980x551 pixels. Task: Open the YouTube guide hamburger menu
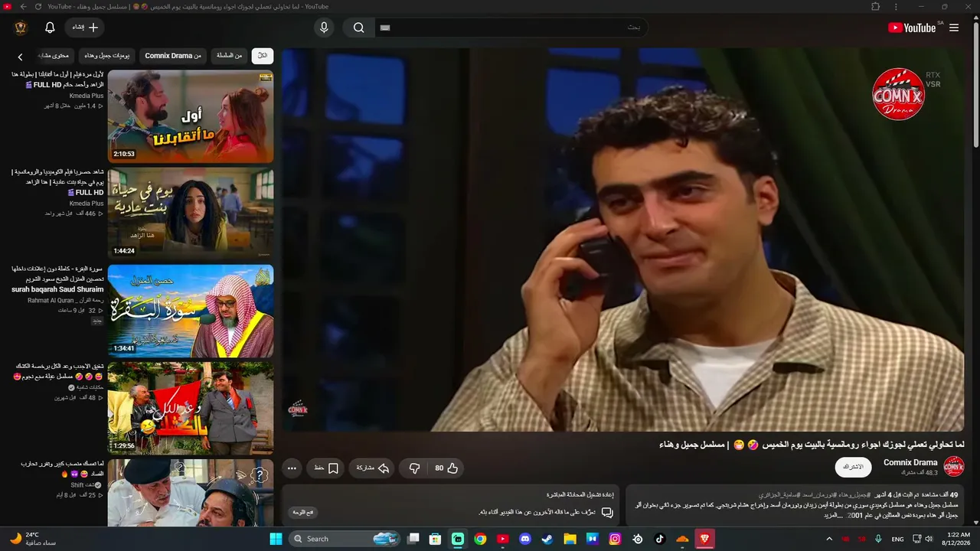pos(954,28)
